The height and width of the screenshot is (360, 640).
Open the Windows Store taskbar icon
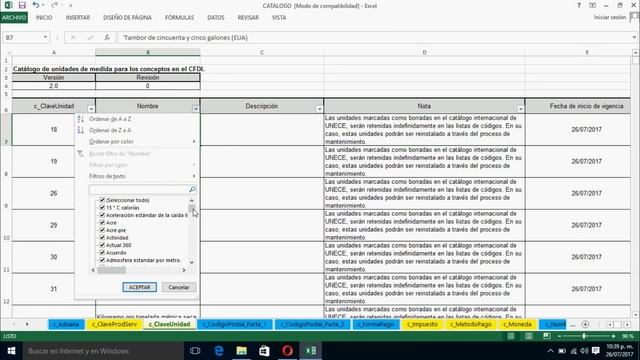pyautogui.click(x=264, y=351)
